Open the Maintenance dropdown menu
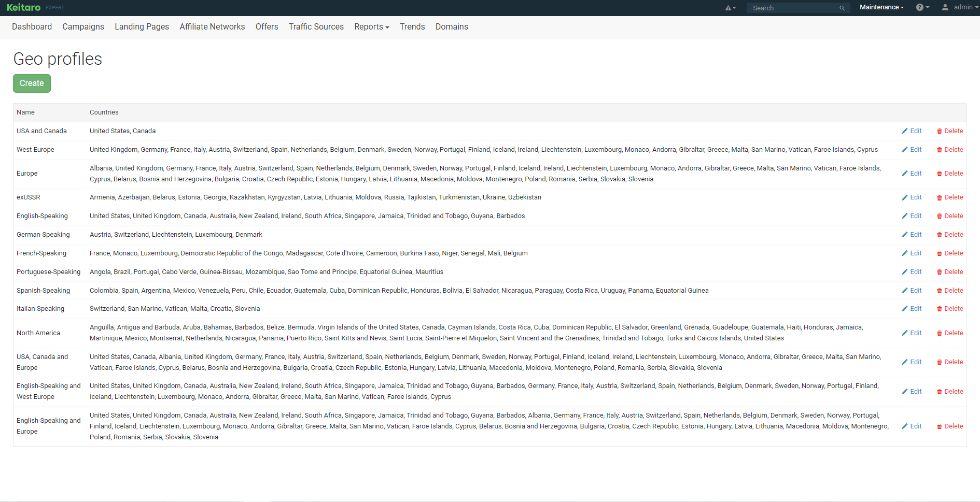Viewport: 980px width, 502px height. click(881, 7)
